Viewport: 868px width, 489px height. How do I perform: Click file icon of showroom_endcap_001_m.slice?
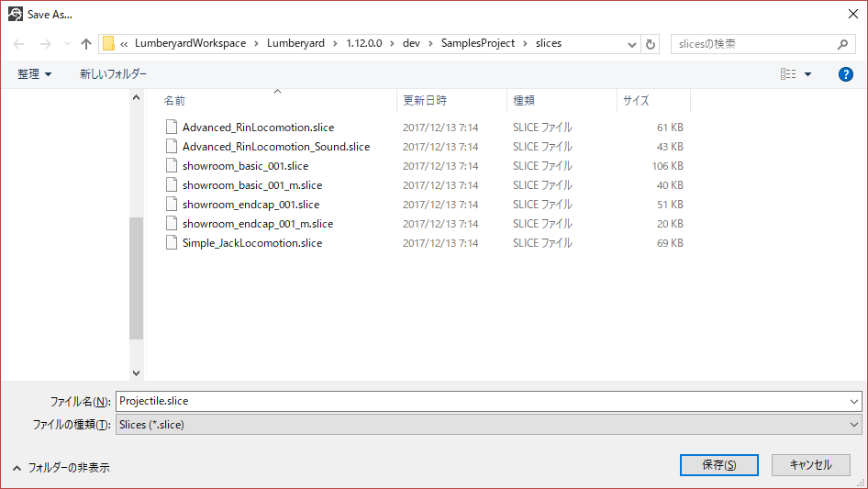172,224
